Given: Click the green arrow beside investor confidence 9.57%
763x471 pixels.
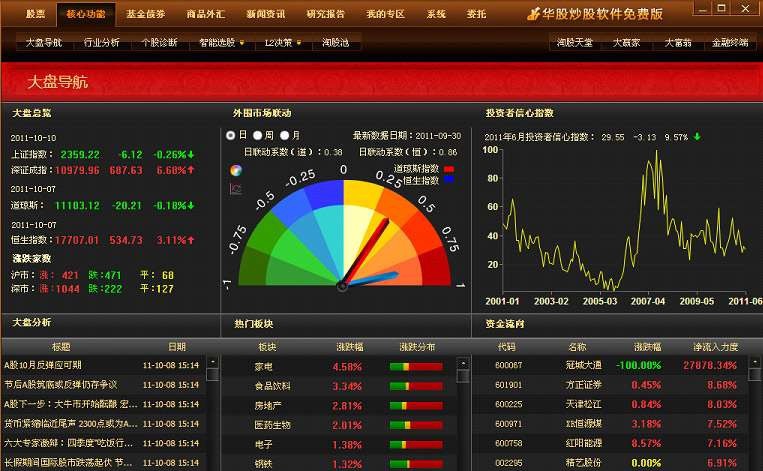Looking at the screenshot, I should click(x=697, y=137).
